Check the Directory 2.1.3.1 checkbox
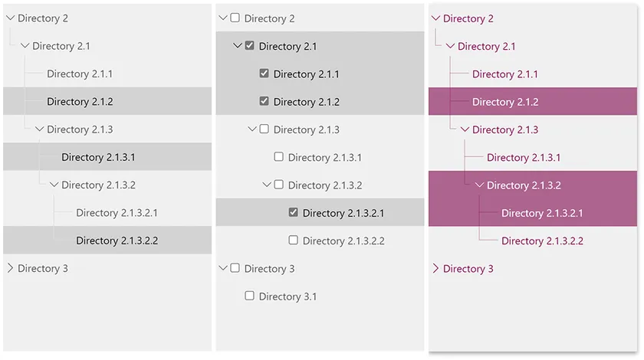Viewport: 644px width, 360px height. click(x=279, y=158)
